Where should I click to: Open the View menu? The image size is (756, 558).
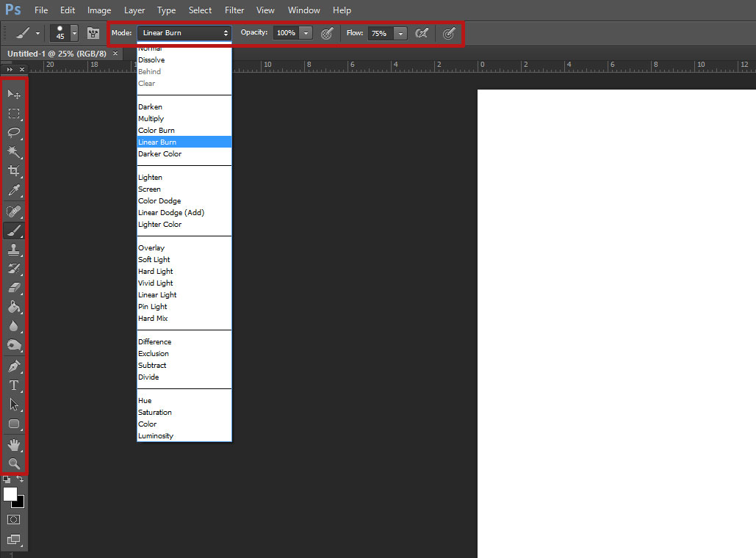pyautogui.click(x=265, y=10)
